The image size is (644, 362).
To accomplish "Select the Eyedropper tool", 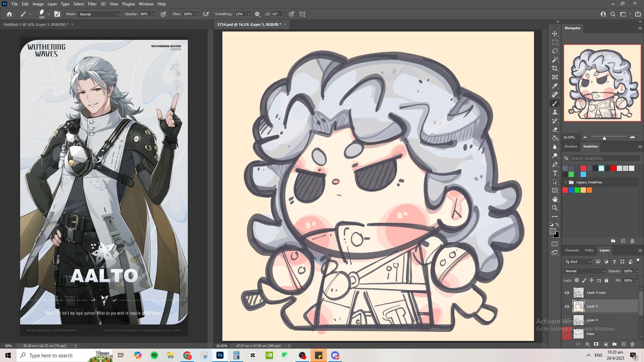I will click(x=555, y=86).
